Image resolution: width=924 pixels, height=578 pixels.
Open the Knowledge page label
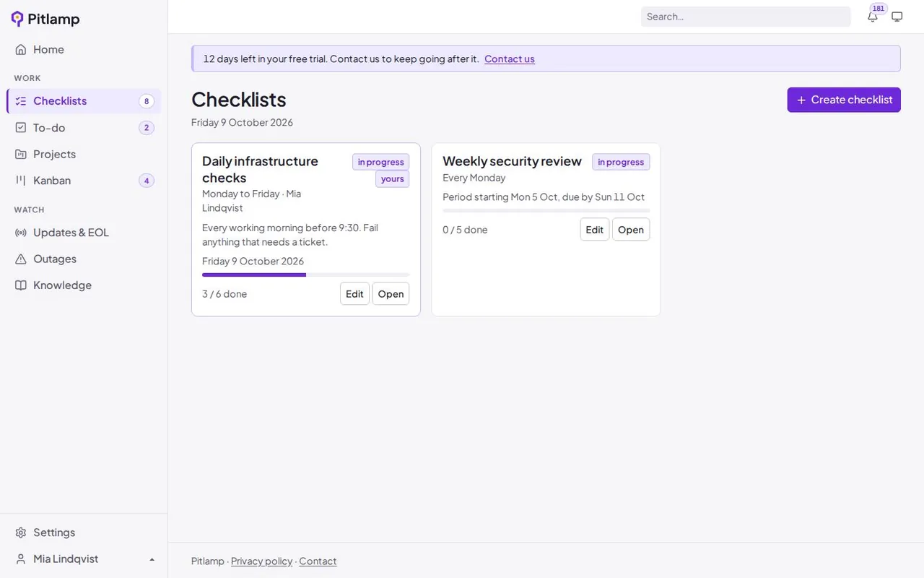coord(62,285)
